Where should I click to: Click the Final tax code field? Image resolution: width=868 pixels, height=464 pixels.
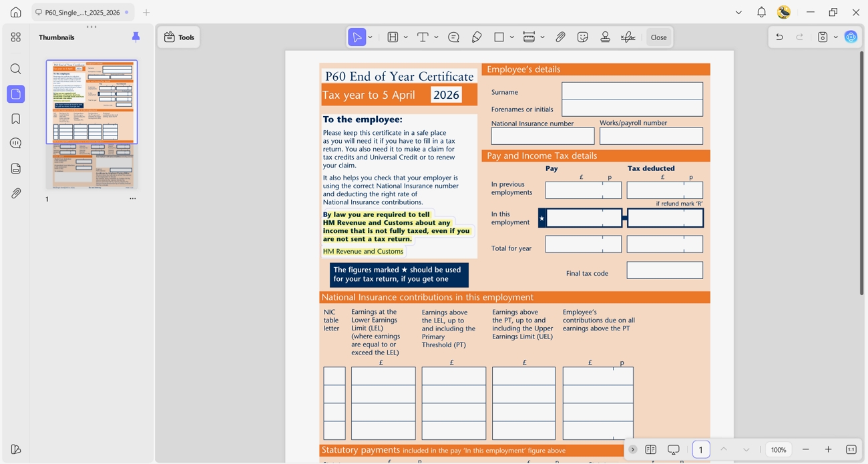(x=665, y=270)
